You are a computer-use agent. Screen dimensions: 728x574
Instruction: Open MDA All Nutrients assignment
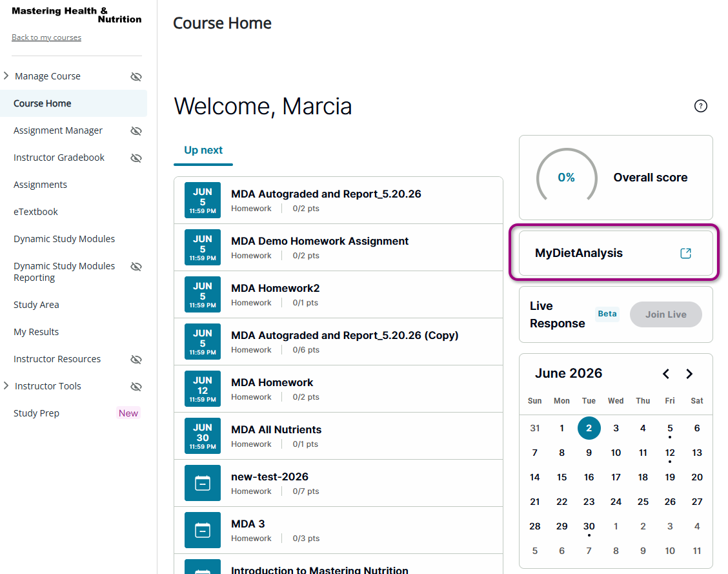coord(276,429)
